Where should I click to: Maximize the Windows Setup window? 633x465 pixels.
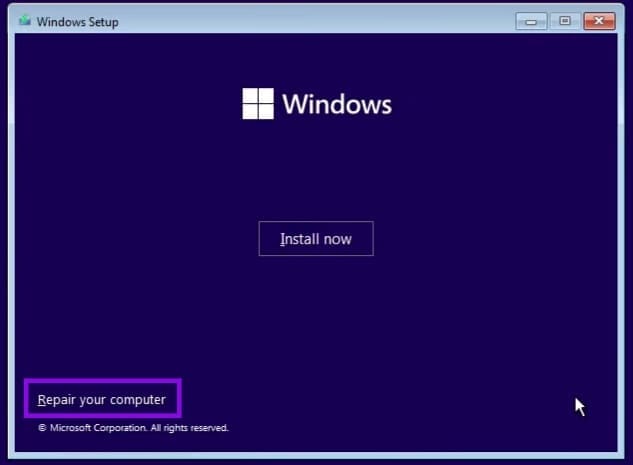point(565,21)
